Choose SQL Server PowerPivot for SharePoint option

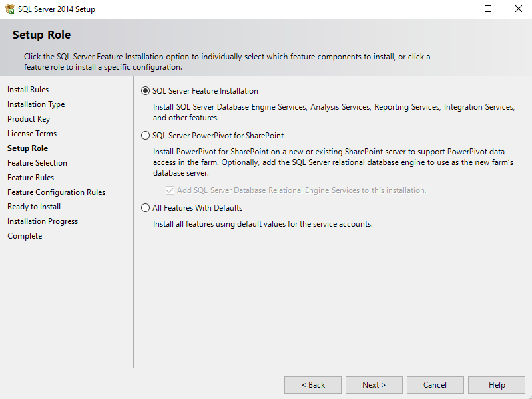pyautogui.click(x=145, y=136)
